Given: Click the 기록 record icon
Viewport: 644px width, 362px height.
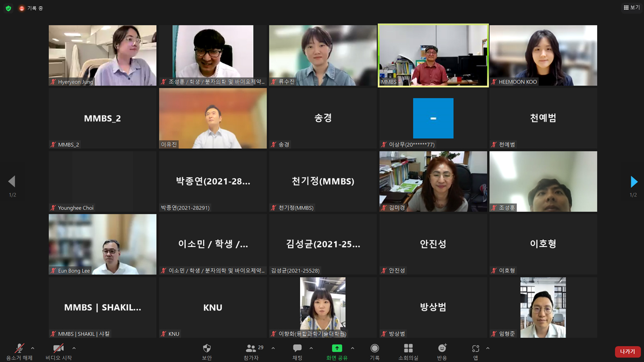Looking at the screenshot, I should point(374,352).
